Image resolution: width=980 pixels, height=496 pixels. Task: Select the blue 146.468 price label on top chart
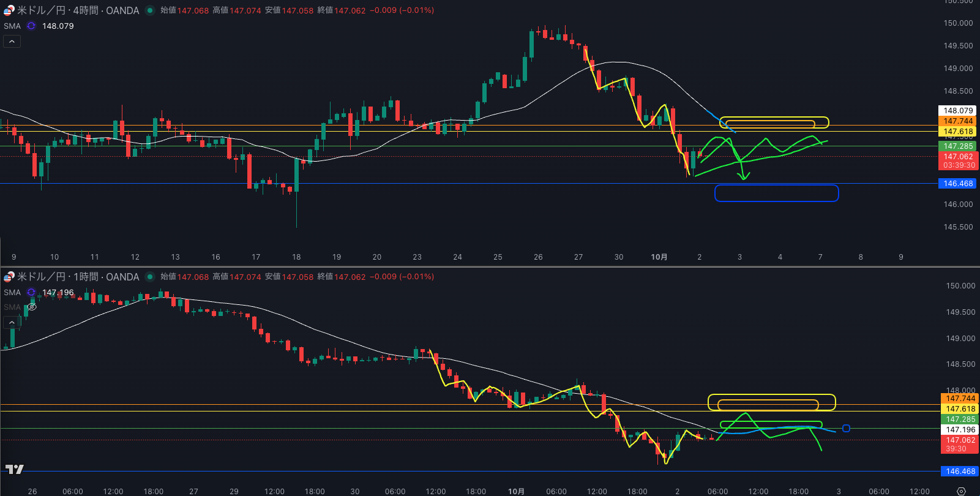(958, 184)
